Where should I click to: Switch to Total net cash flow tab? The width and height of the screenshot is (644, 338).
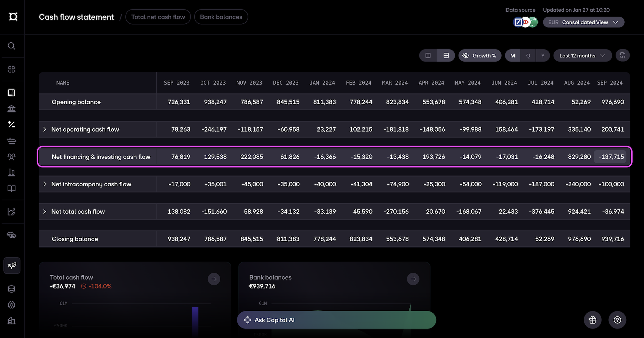click(x=158, y=17)
